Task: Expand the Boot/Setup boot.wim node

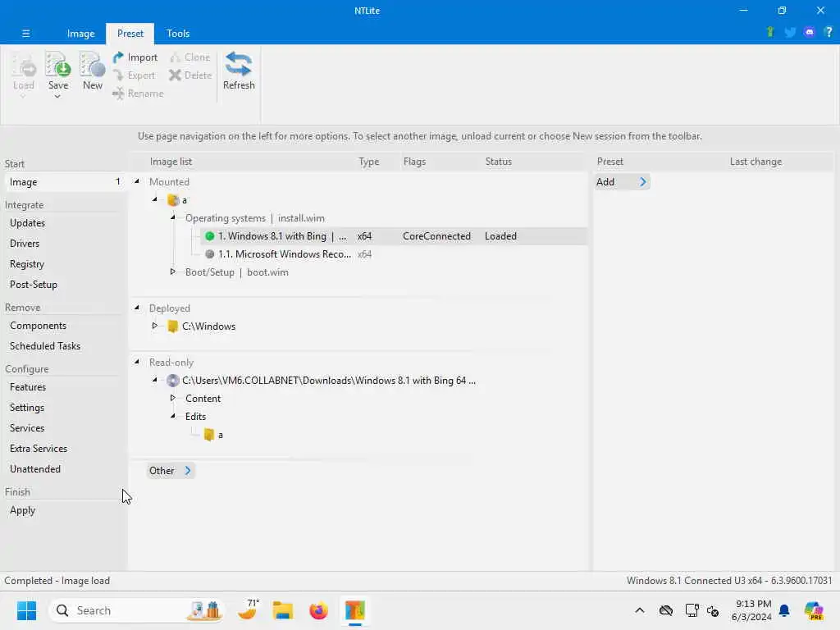Action: [172, 272]
